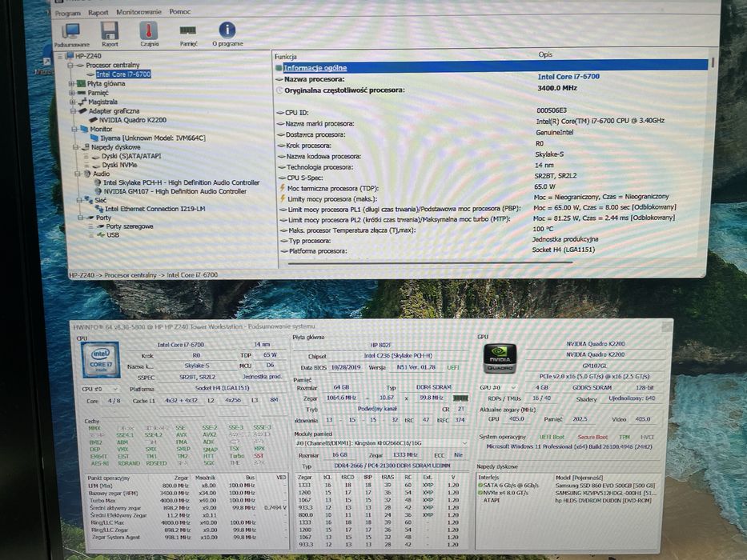
Task: Click the Opis column header
Action: coord(545,54)
